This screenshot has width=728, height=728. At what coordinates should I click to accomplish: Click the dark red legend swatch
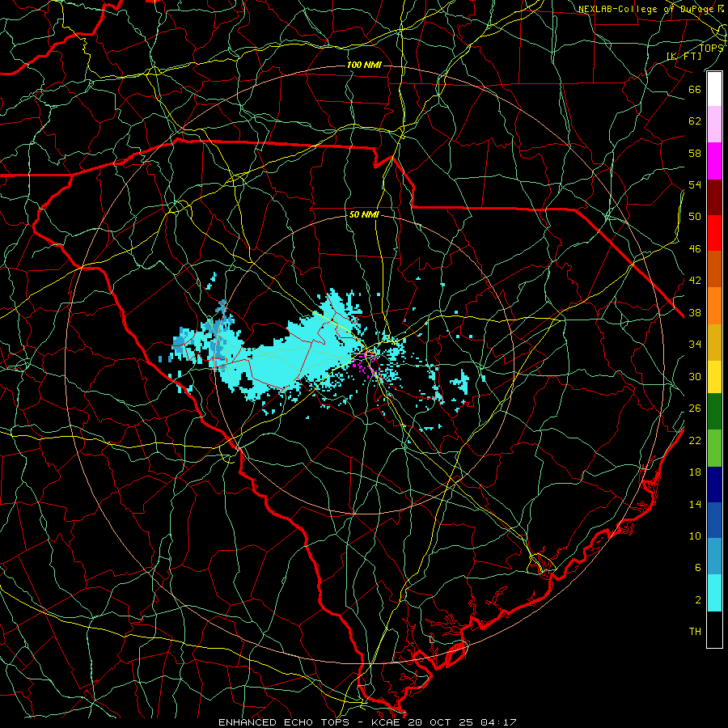[714, 197]
